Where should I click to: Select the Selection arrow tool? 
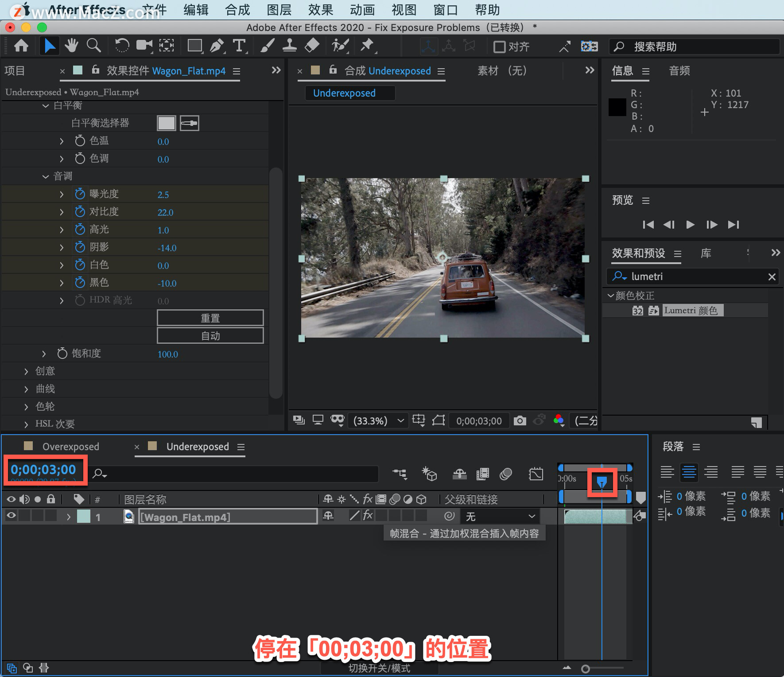pyautogui.click(x=50, y=46)
